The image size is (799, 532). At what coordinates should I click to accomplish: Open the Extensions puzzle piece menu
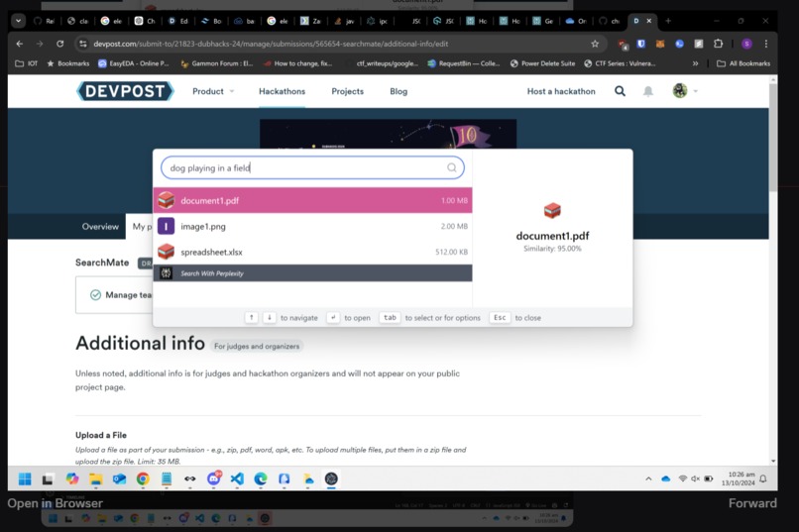718,44
